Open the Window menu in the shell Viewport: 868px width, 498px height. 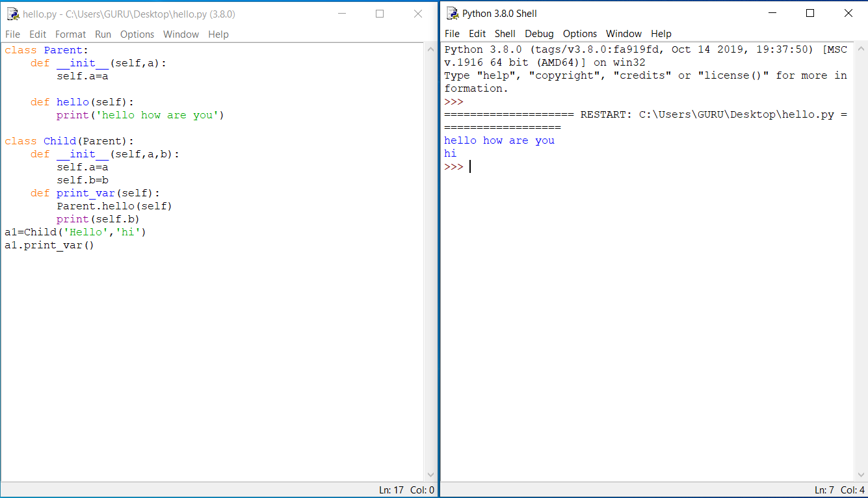point(624,33)
